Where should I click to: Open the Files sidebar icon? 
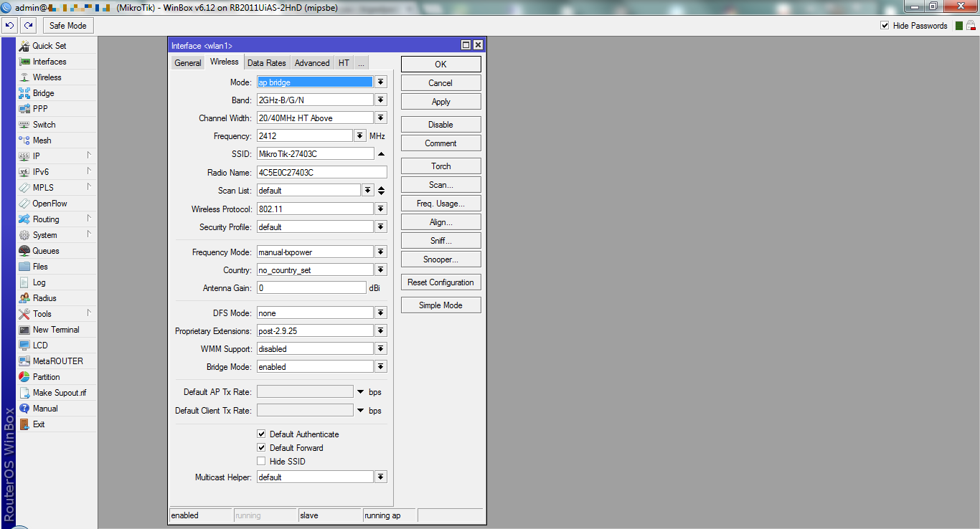pyautogui.click(x=24, y=267)
